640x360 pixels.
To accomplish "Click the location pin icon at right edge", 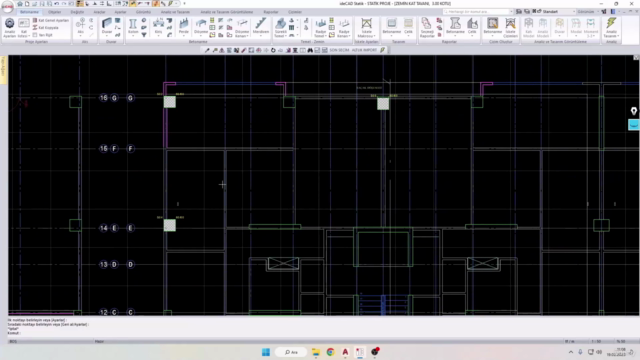I will click(x=633, y=111).
